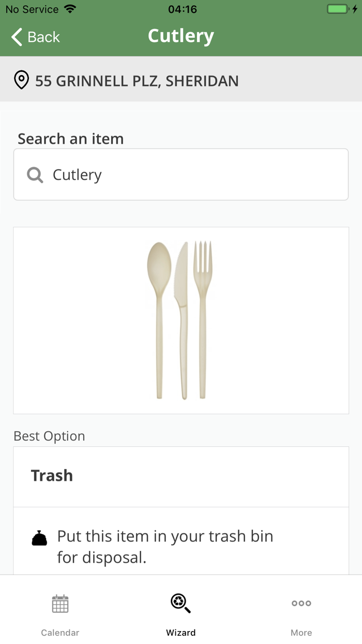Select the Wizard tab label

180,633
